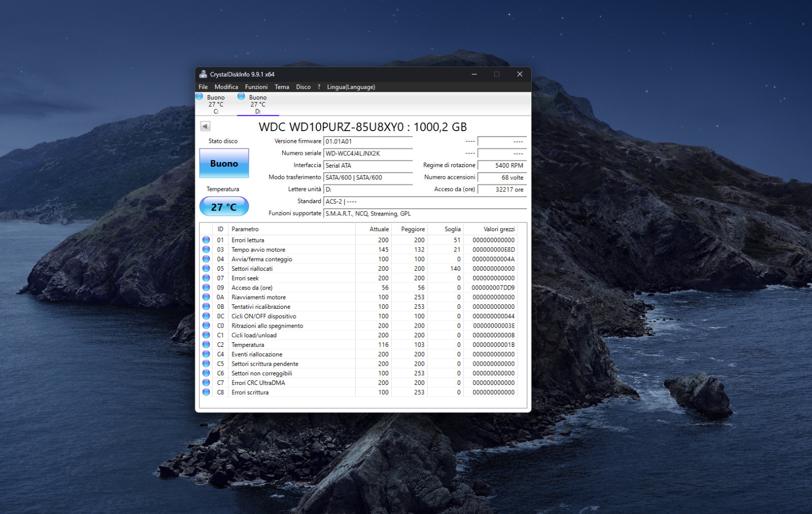Switch to the C: drive tab
This screenshot has width=812, height=514.
point(216,104)
